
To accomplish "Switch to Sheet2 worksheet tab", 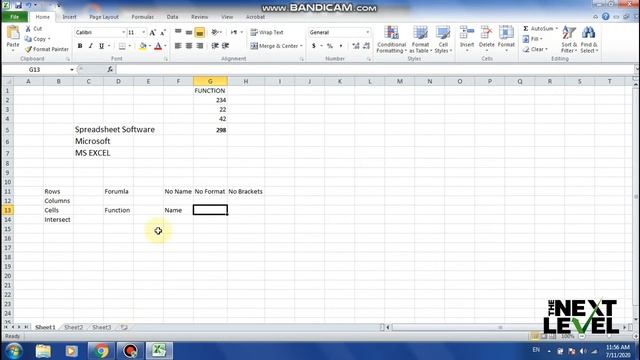I will [x=73, y=327].
